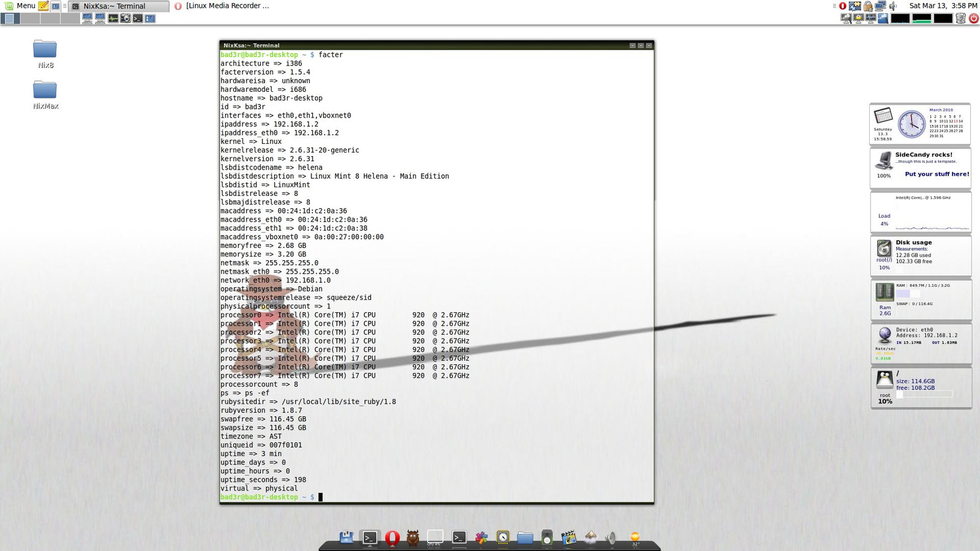Open the green network load graph applet
The width and height of the screenshot is (980, 551).
click(x=922, y=18)
